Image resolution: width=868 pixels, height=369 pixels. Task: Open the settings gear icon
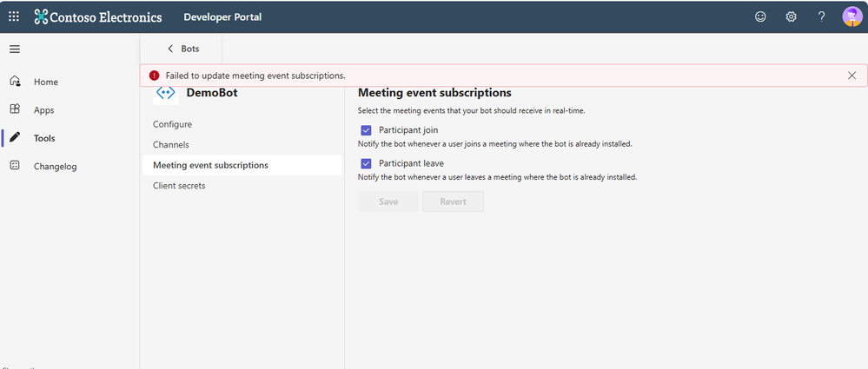(791, 16)
